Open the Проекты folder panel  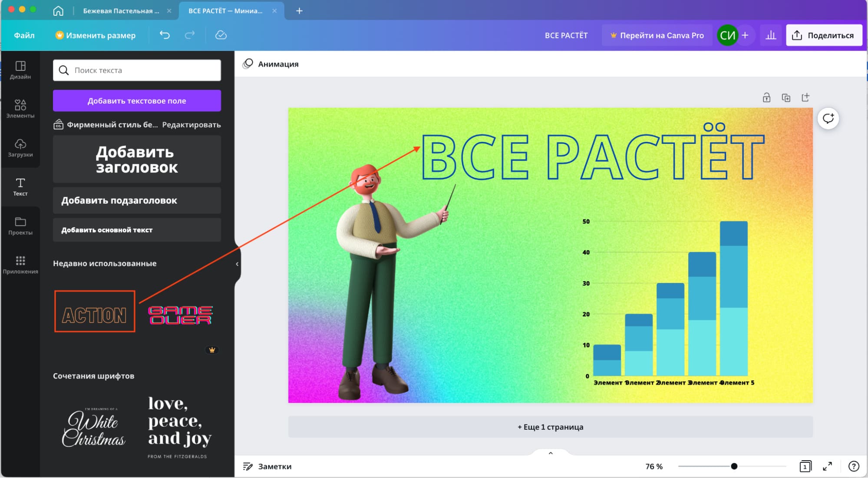[x=20, y=226]
